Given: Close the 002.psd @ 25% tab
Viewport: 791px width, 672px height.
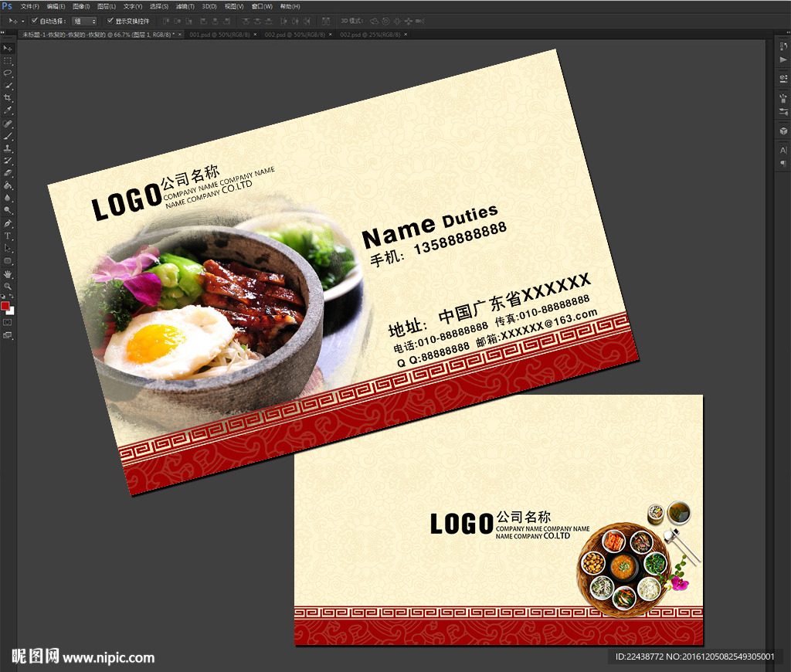Looking at the screenshot, I should point(406,35).
